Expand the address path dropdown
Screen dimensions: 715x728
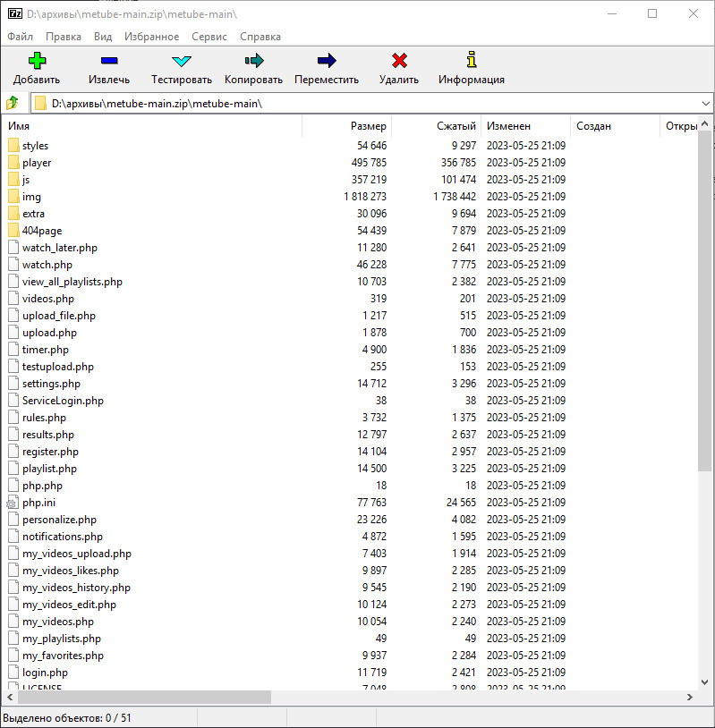705,104
